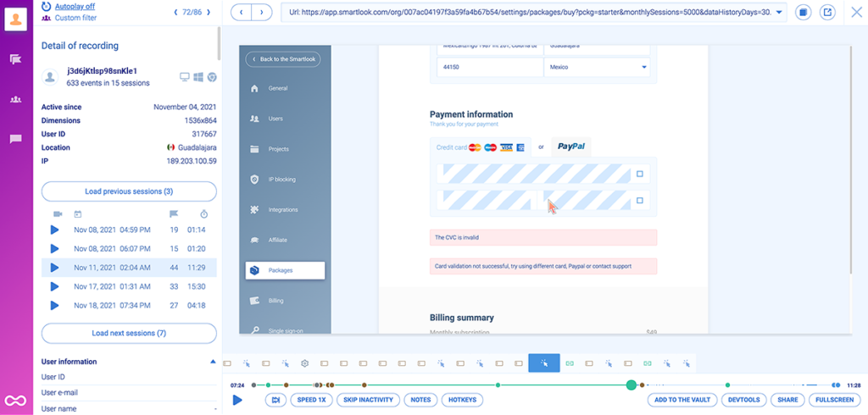The height and width of the screenshot is (415, 868).
Task: Select General in the recorded settings menu
Action: 278,89
